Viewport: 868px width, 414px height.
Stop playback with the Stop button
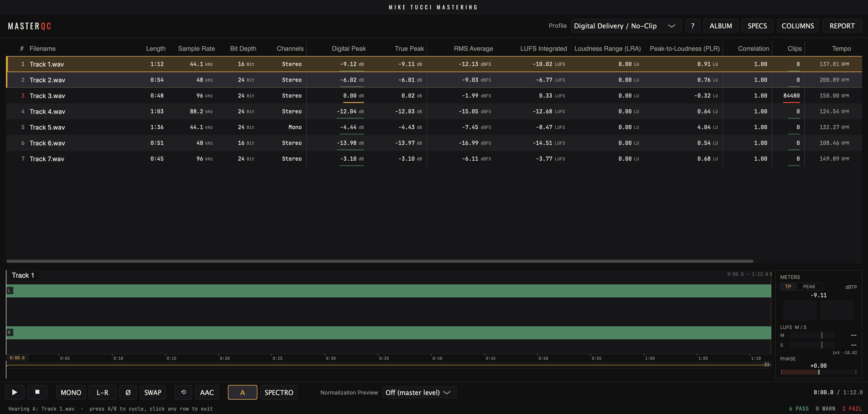(x=37, y=392)
